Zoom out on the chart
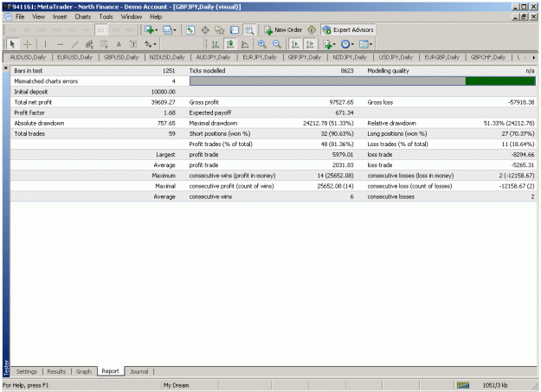Image resolution: width=541 pixels, height=392 pixels. 277,44
